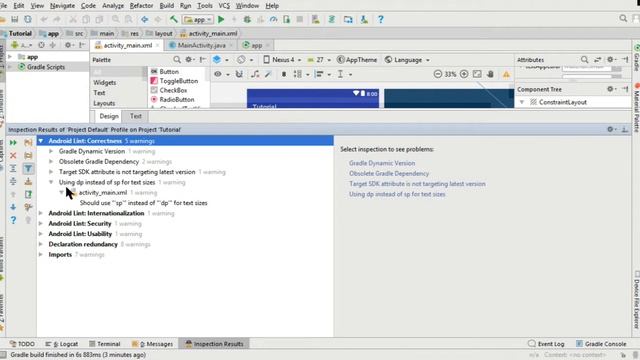This screenshot has width=640, height=360.
Task: Open the app run configuration dropdown
Action: pyautogui.click(x=198, y=19)
